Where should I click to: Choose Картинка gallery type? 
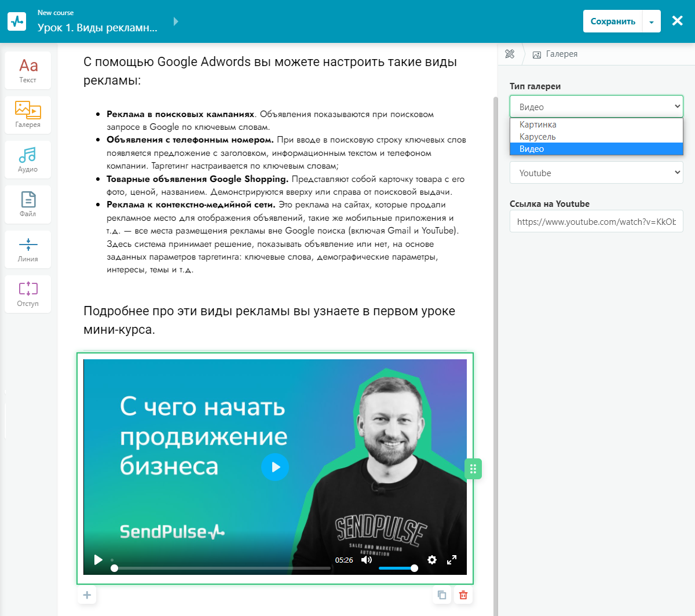click(597, 125)
